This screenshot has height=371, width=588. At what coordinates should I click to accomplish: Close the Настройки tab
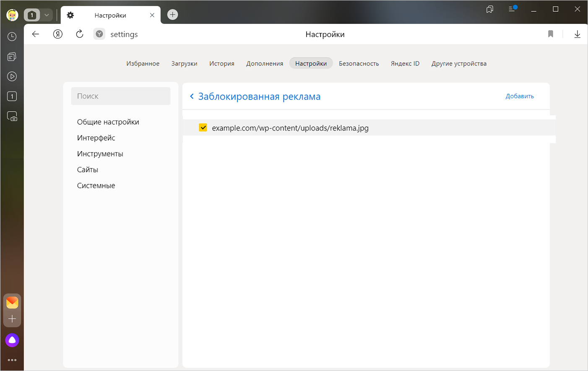coord(152,15)
